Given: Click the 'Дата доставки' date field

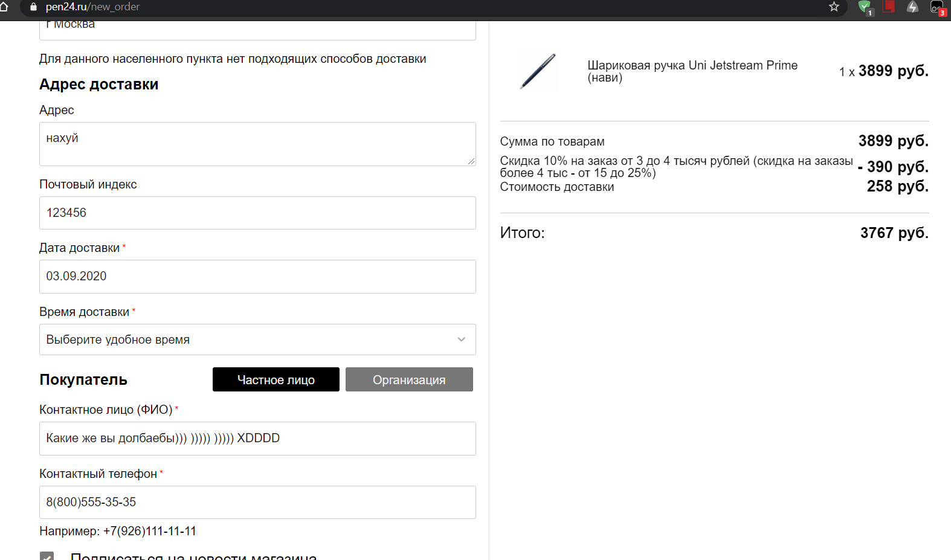Looking at the screenshot, I should click(257, 276).
